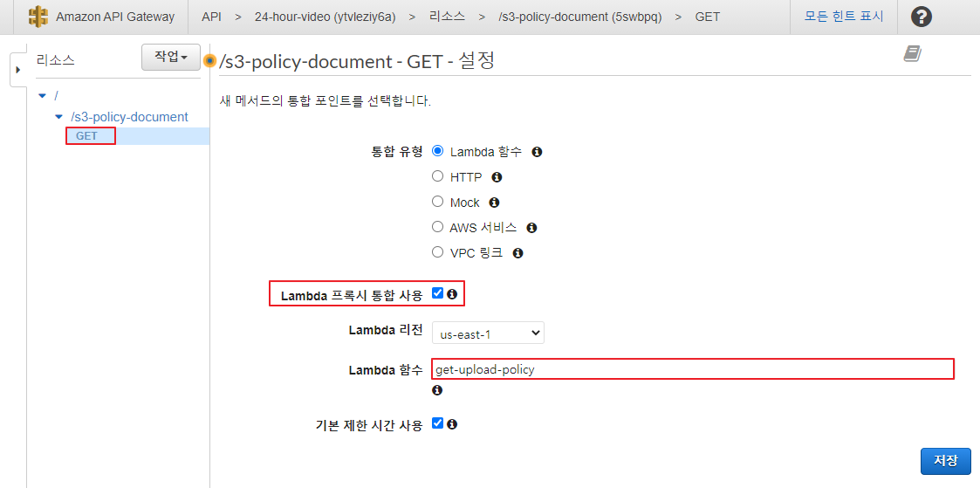Viewport: 980px width, 488px height.
Task: Click info icon next to 기본 제한 시간 사용
Action: pos(452,423)
